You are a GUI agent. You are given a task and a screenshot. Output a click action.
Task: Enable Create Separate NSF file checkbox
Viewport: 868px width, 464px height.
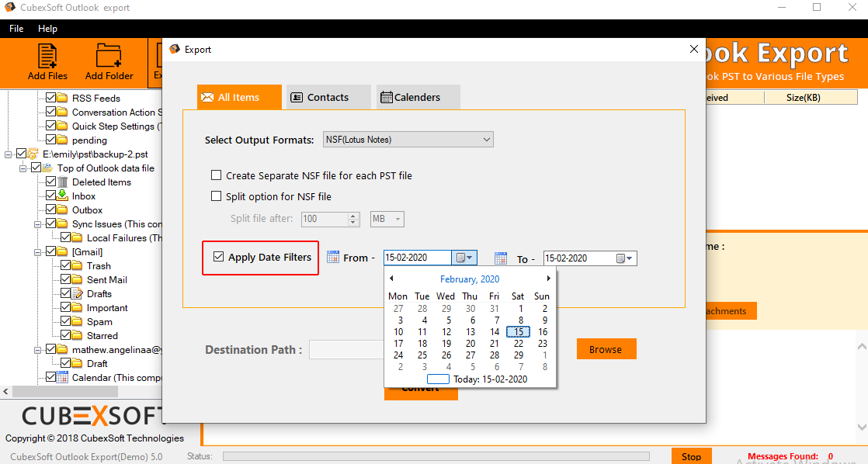coord(217,176)
